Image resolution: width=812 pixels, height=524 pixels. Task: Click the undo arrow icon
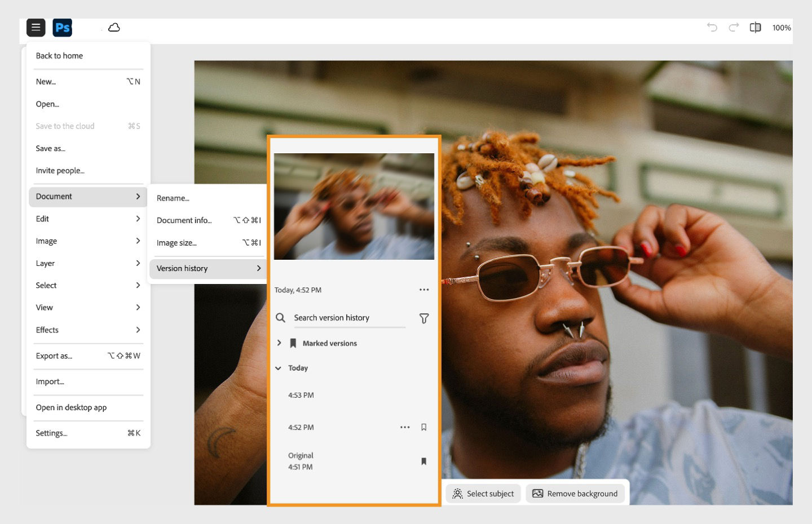pos(712,28)
